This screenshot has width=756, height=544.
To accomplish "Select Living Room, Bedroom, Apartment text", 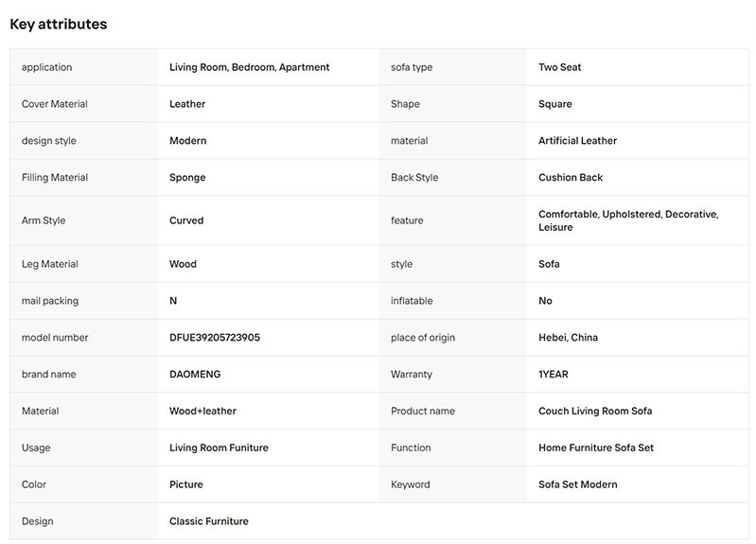I will (x=249, y=67).
